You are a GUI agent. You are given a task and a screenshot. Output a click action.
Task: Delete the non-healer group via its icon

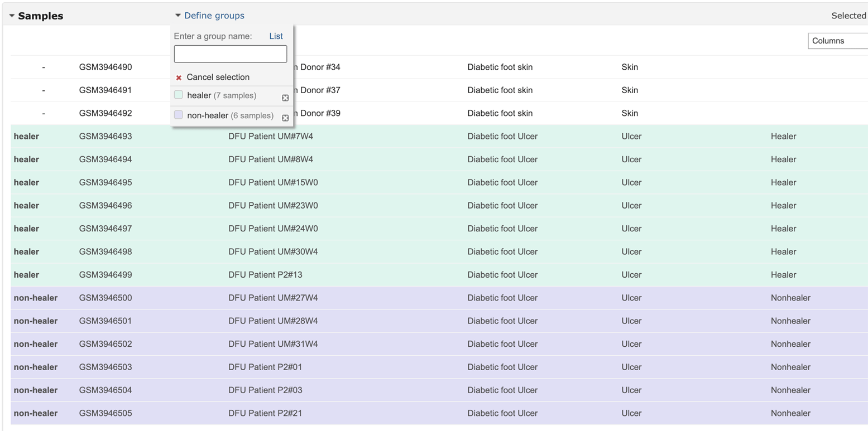[285, 118]
